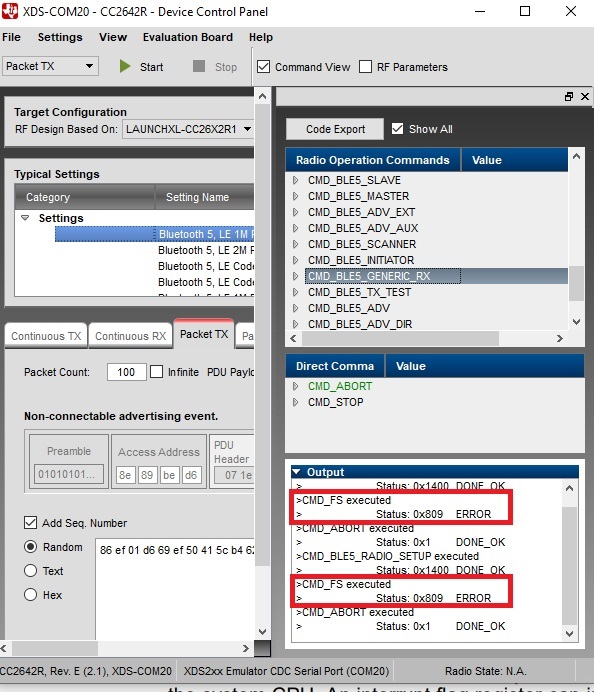
Task: Click the Category column header
Action: click(x=85, y=197)
